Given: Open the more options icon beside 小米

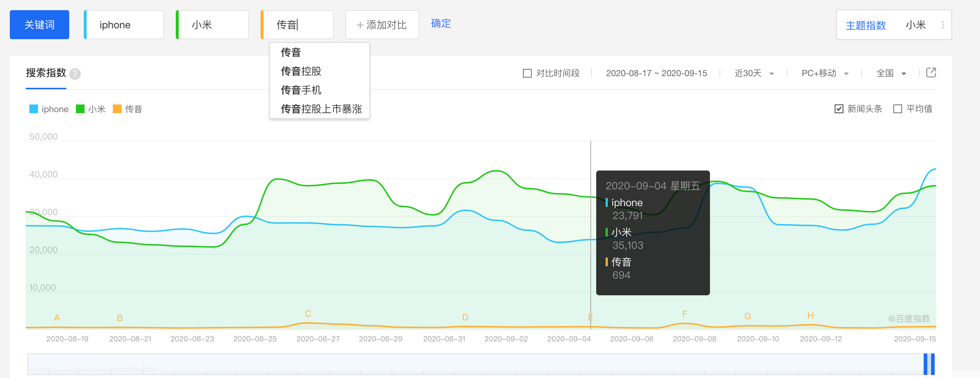Looking at the screenshot, I should pyautogui.click(x=943, y=24).
